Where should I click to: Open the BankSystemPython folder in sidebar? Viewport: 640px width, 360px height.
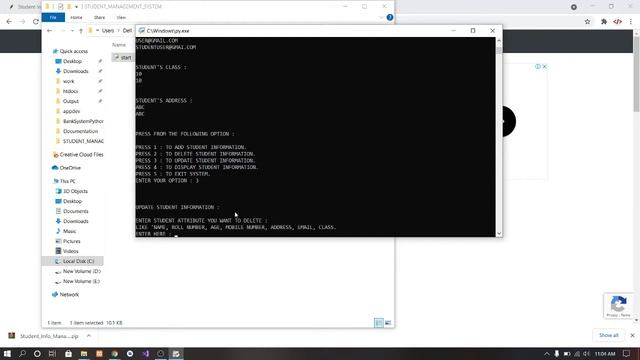[x=83, y=121]
